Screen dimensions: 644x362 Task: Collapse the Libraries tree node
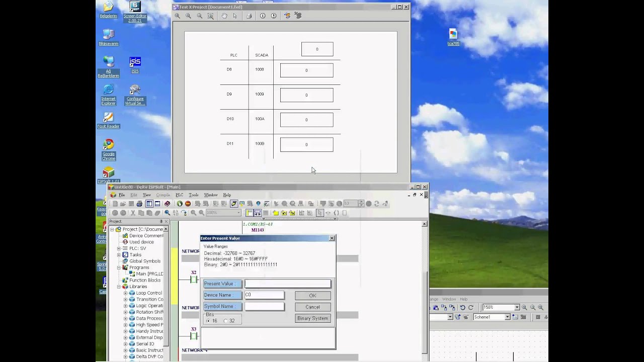point(119,287)
